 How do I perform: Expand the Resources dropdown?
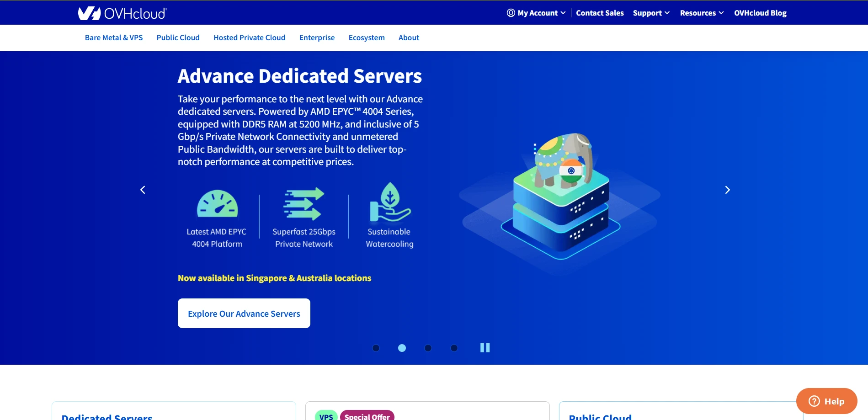tap(702, 13)
